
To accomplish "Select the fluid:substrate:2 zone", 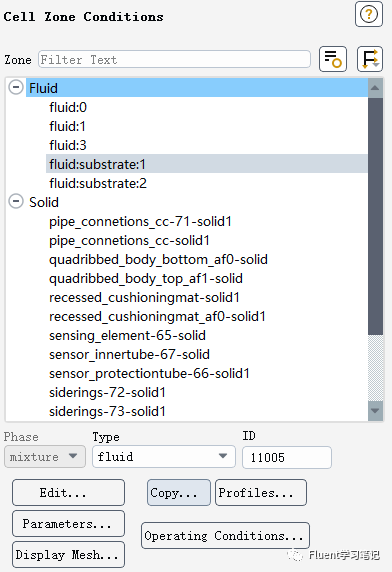I will (98, 183).
